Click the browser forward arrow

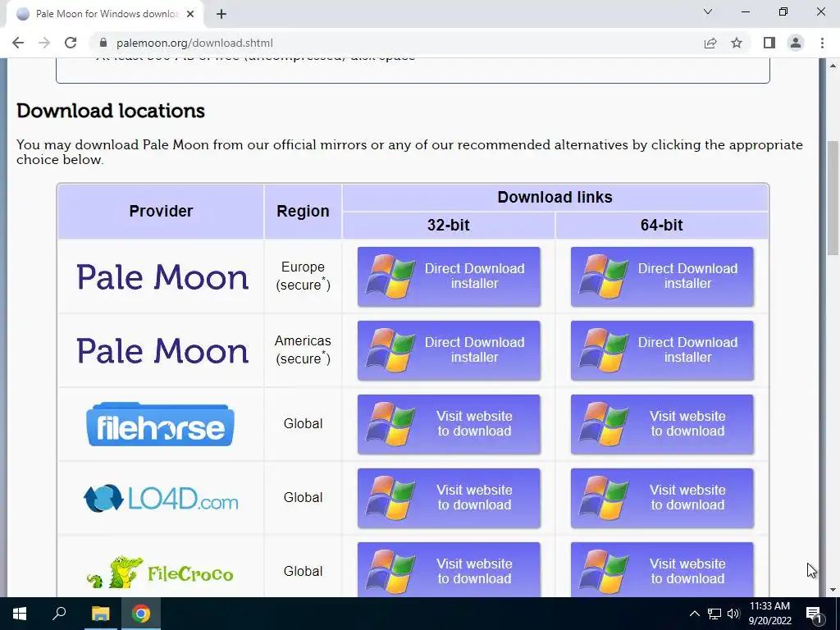pyautogui.click(x=44, y=43)
